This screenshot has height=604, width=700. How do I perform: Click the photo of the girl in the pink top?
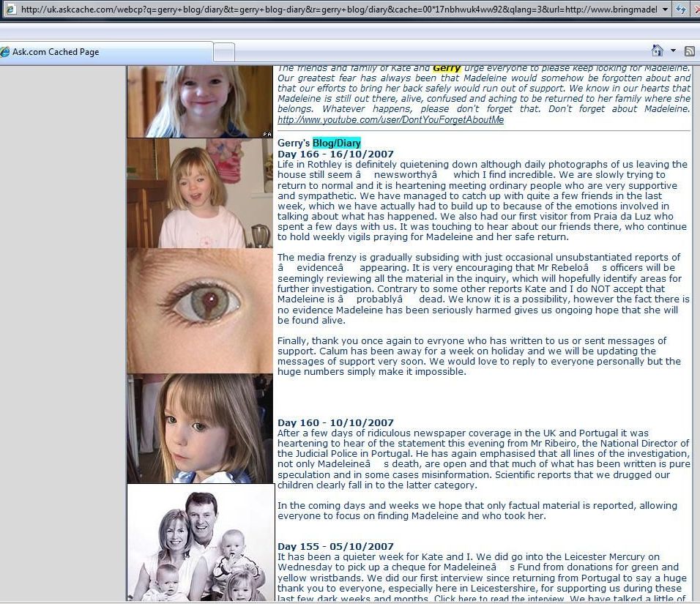pyautogui.click(x=200, y=193)
